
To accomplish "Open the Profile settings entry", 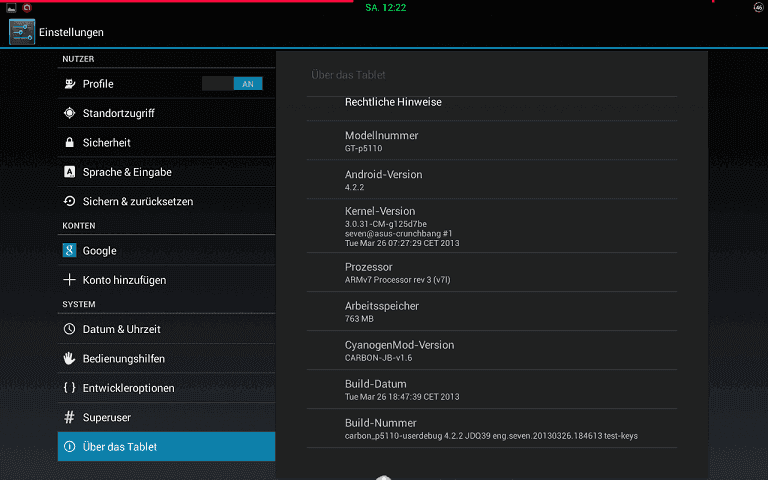I will tap(166, 84).
